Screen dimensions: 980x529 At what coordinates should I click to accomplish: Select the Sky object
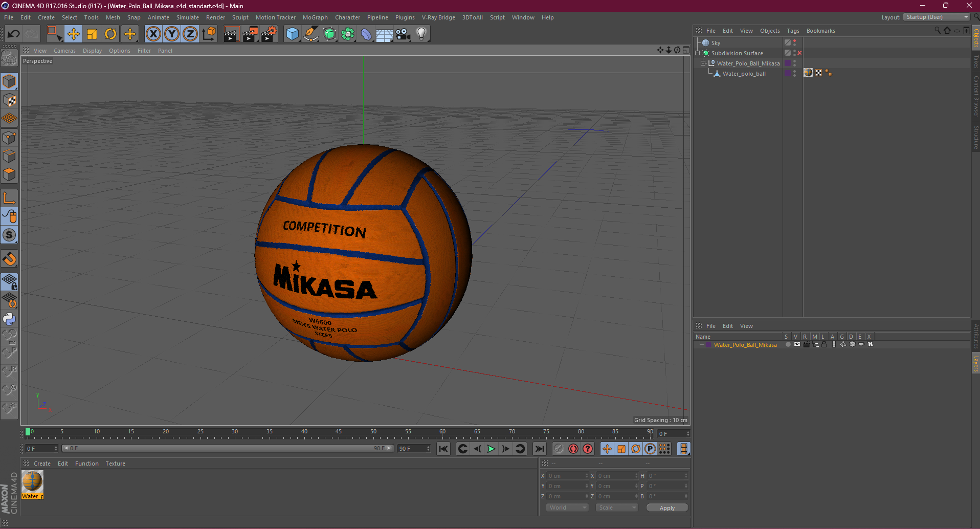716,43
